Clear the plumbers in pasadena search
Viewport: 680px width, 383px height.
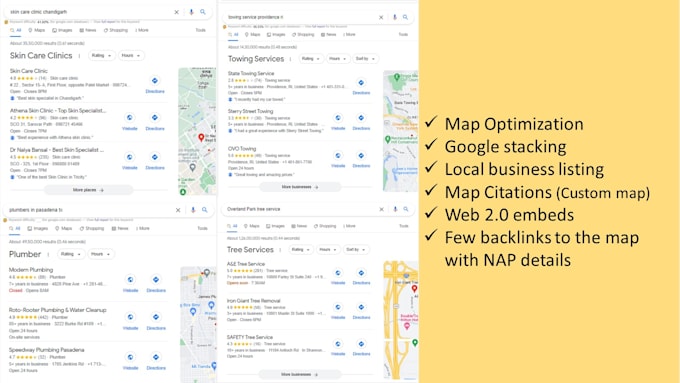(178, 210)
